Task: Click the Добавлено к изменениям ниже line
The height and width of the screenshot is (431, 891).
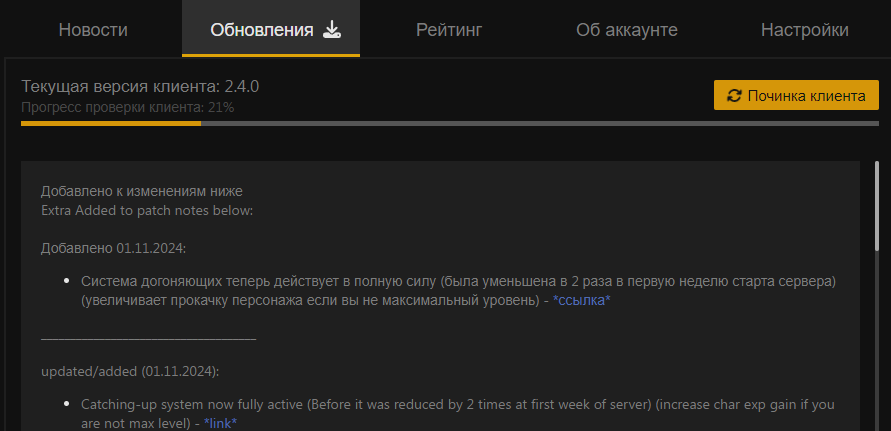Action: pyautogui.click(x=141, y=191)
